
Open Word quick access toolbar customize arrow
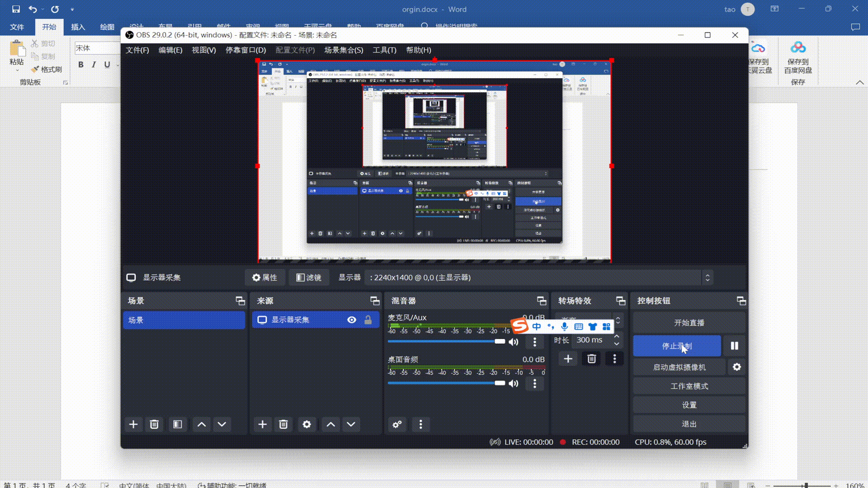click(x=72, y=9)
